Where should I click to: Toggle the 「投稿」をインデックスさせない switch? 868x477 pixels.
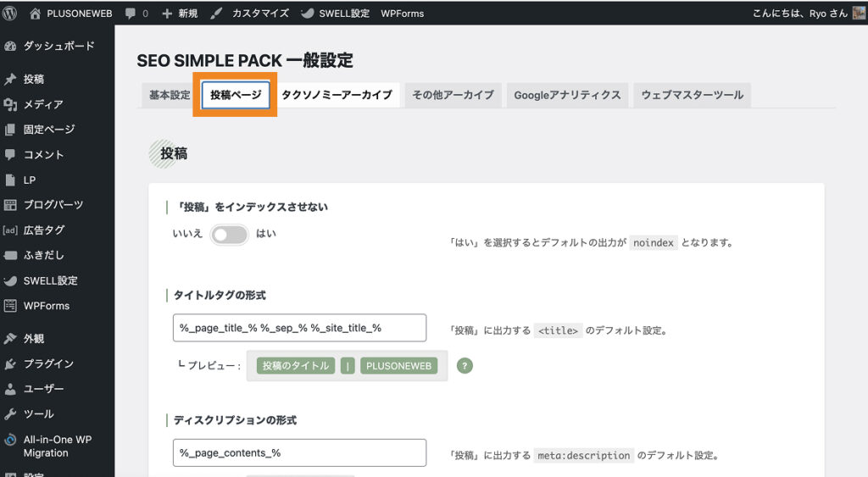point(229,235)
